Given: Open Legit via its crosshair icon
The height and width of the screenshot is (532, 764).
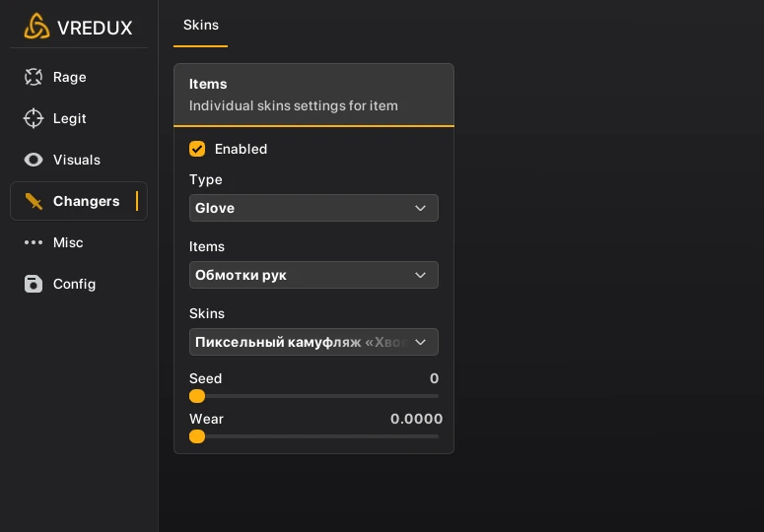Looking at the screenshot, I should [34, 118].
